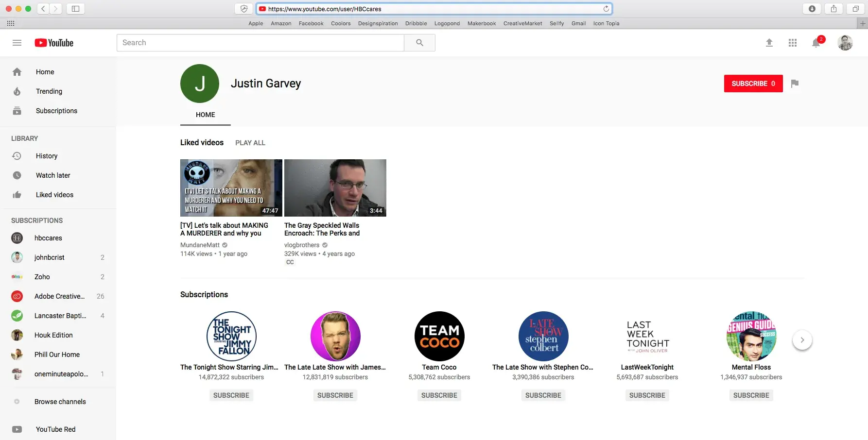The image size is (868, 440).
Task: Show next subscriptions with right chevron
Action: (802, 340)
